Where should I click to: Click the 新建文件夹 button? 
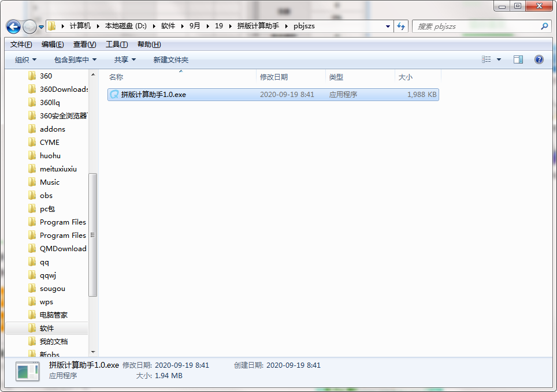pyautogui.click(x=171, y=59)
